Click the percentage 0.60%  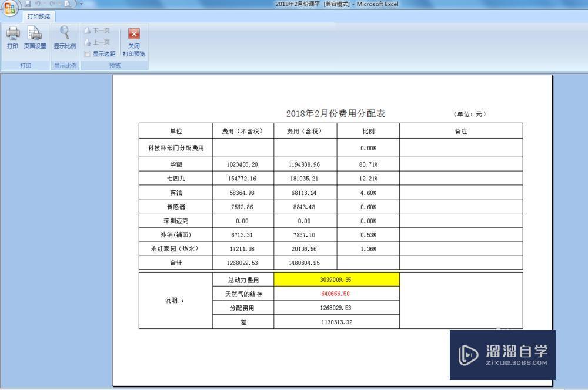[368, 207]
